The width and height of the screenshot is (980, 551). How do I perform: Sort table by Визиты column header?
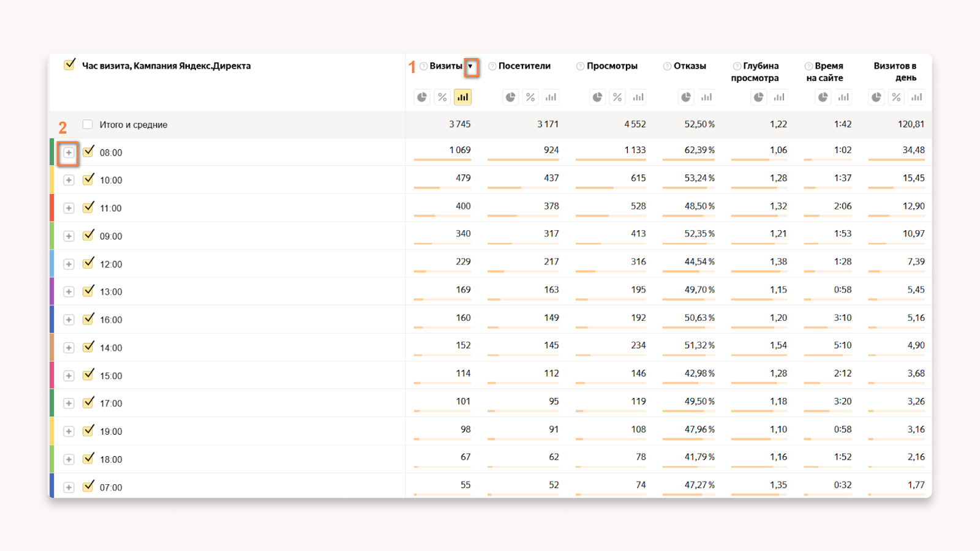coord(446,66)
